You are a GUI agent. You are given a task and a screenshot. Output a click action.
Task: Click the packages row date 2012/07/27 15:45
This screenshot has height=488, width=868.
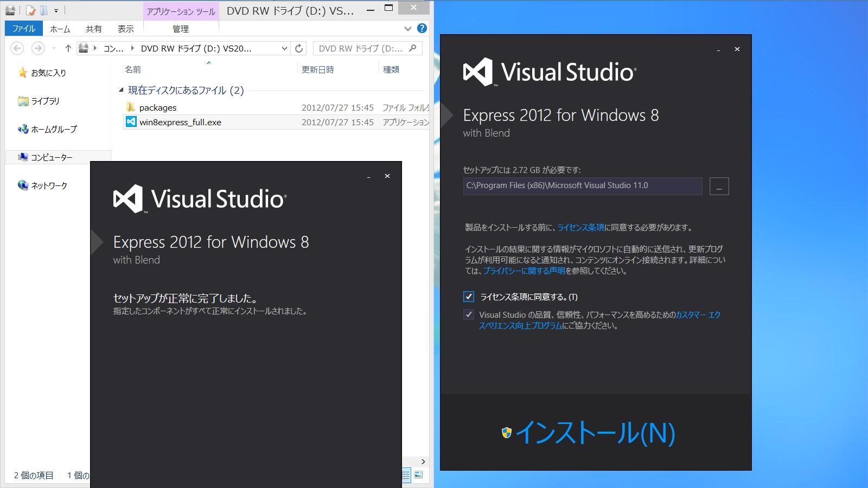337,107
